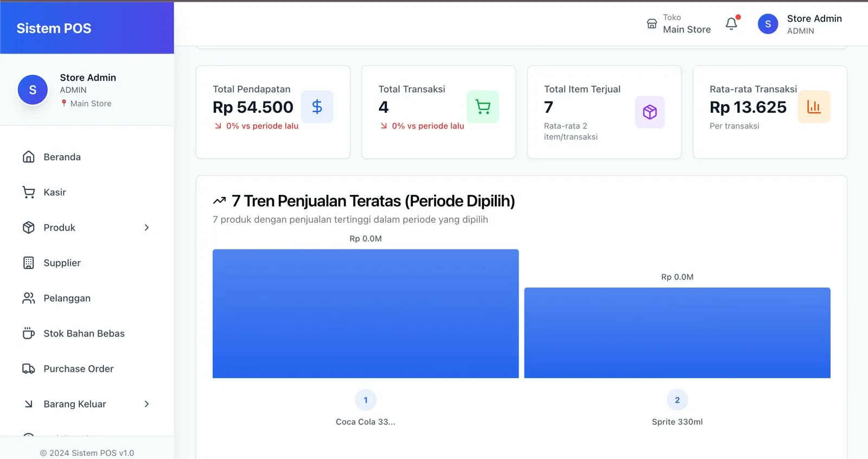Open the Supplier menu item
This screenshot has height=459, width=868.
click(x=62, y=263)
